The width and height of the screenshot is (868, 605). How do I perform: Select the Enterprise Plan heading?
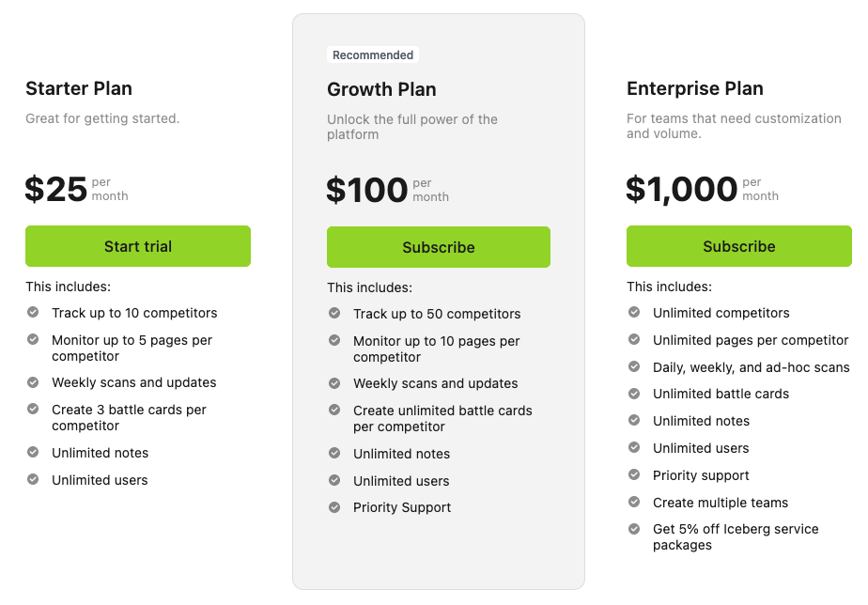695,88
